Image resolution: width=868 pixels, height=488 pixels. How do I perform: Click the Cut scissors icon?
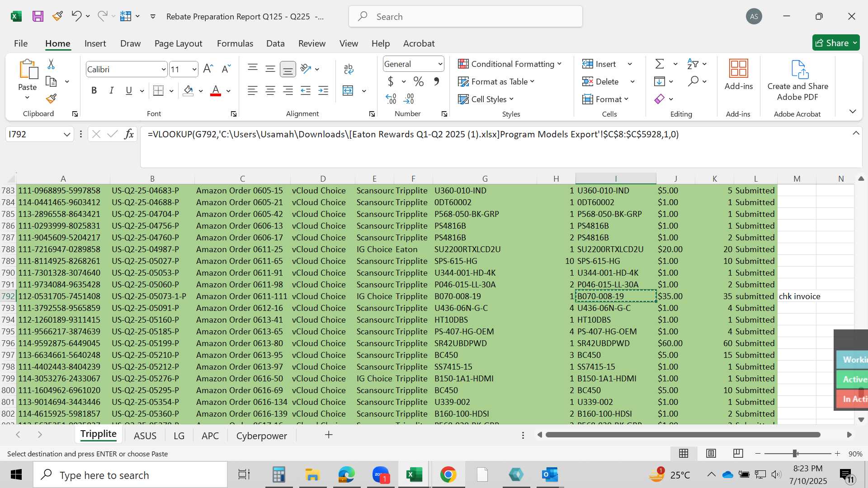(51, 64)
